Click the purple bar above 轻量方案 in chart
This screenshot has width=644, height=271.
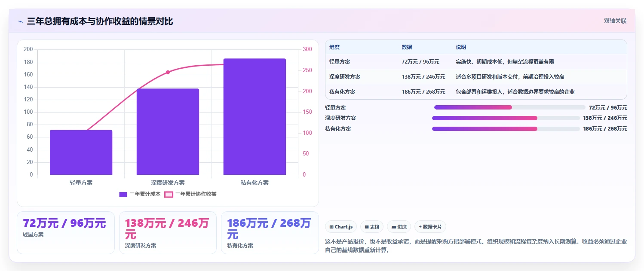point(81,152)
